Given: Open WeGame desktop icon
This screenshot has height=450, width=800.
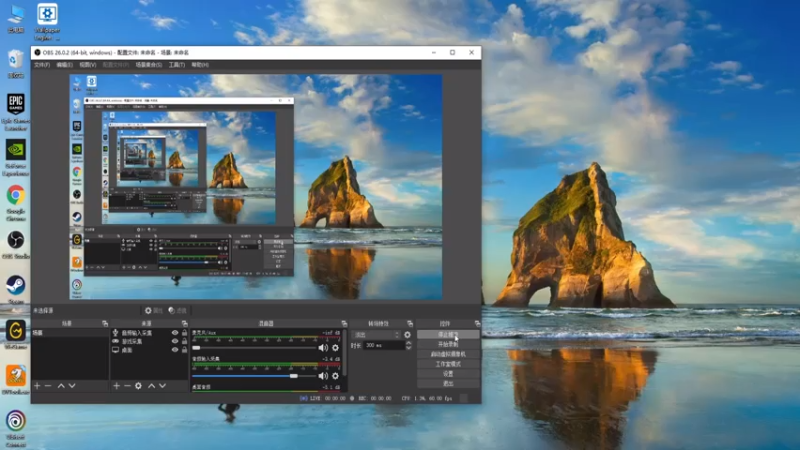Looking at the screenshot, I should coord(16,334).
